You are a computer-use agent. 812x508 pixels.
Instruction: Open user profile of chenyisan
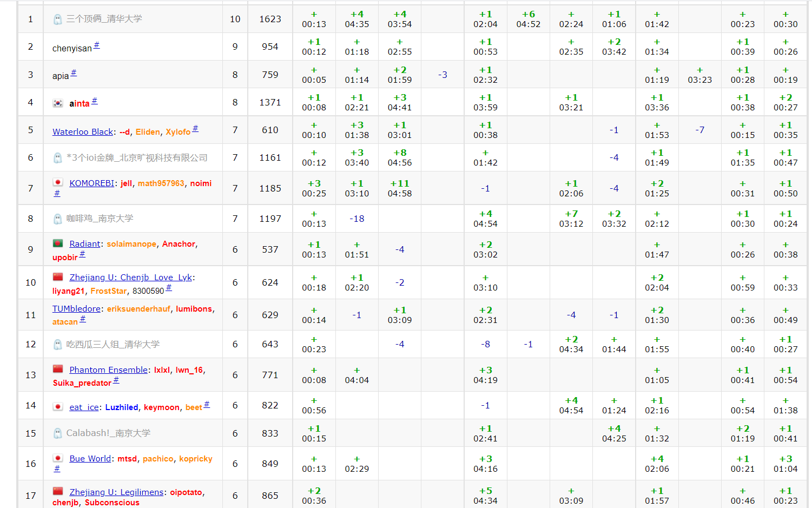coord(72,49)
